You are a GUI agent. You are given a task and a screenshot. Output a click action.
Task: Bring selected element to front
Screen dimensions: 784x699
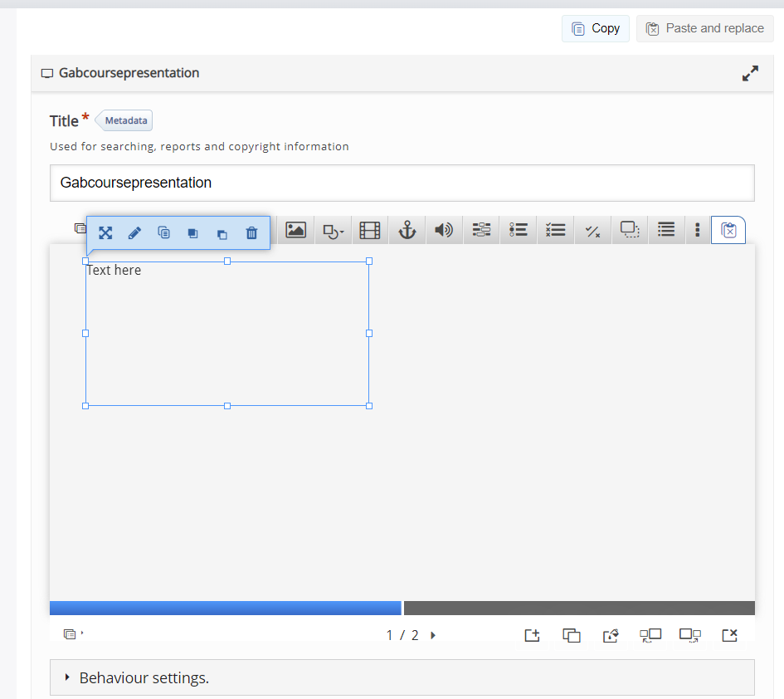(x=193, y=233)
